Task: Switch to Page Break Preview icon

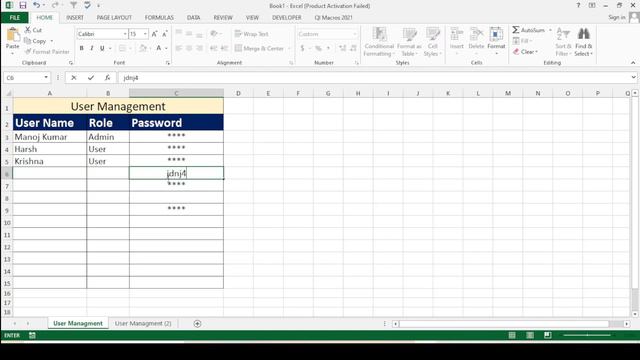Action: point(548,335)
